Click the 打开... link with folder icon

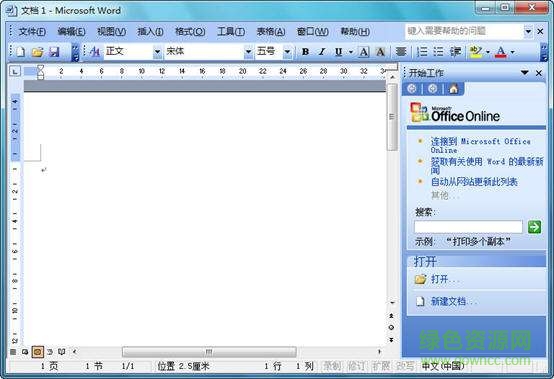[437, 279]
